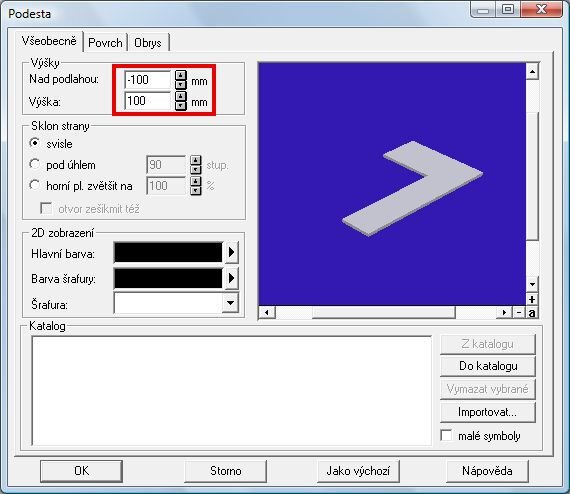570x494 pixels.
Task: Click the 'a' auto-fit icon in preview
Action: coord(532,312)
